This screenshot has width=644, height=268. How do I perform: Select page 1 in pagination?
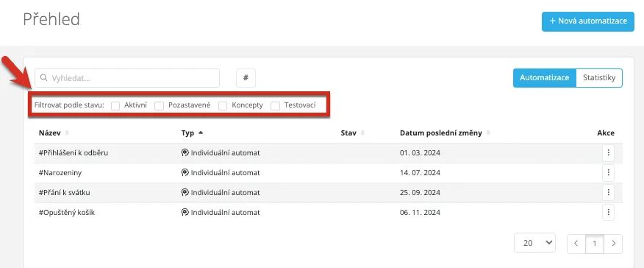coord(595,244)
